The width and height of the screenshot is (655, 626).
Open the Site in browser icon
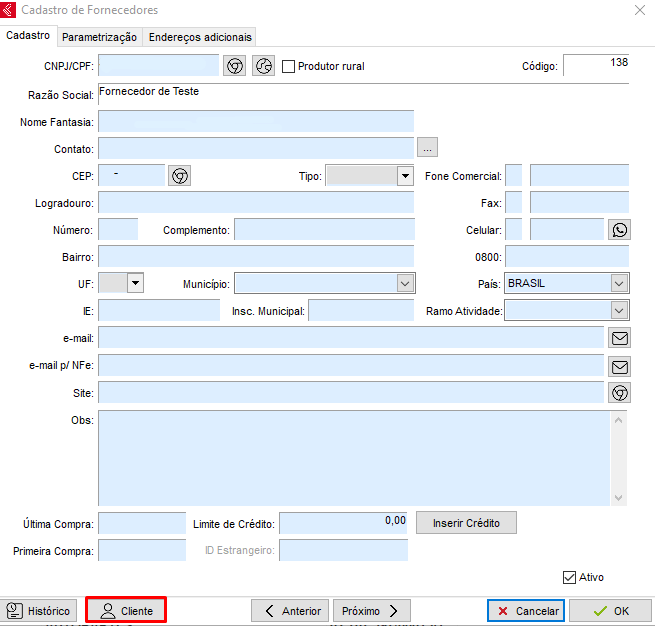point(619,393)
